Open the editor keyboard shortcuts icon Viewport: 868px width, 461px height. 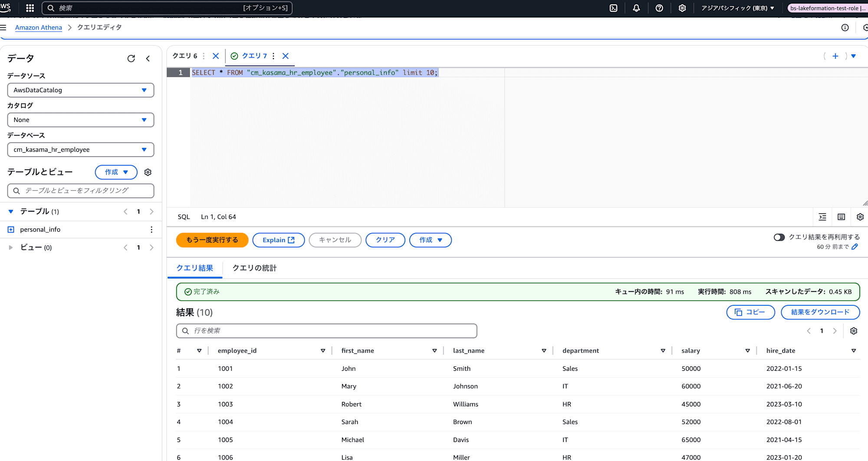(841, 217)
